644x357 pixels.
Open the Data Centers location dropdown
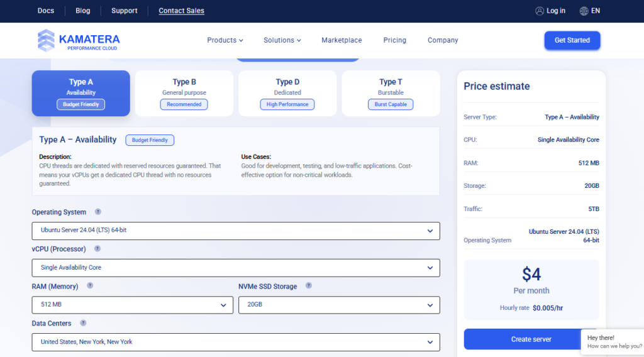coord(236,342)
